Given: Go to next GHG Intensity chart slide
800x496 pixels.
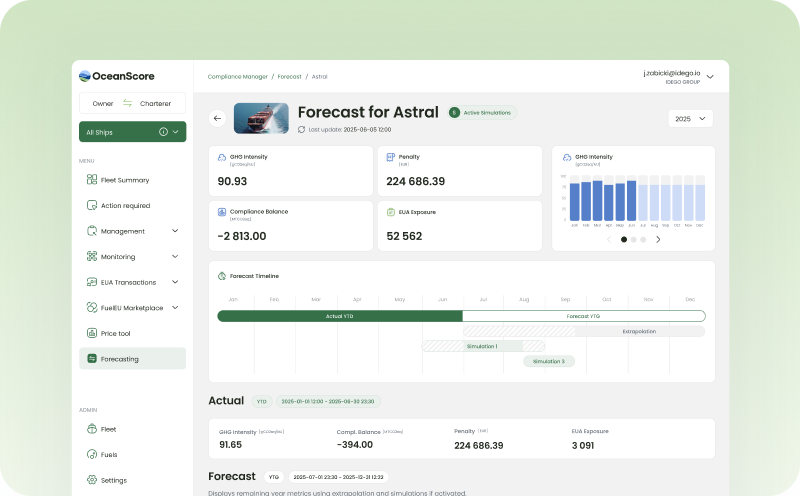Looking at the screenshot, I should (x=658, y=240).
